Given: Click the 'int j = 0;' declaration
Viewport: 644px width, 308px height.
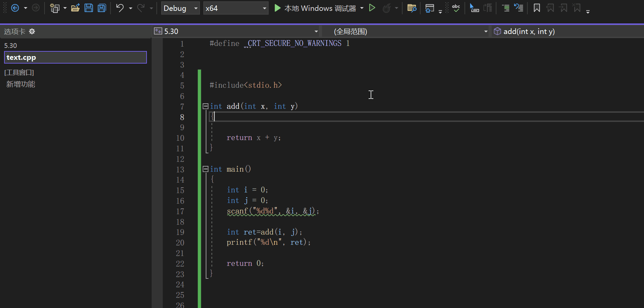Looking at the screenshot, I should [248, 201].
